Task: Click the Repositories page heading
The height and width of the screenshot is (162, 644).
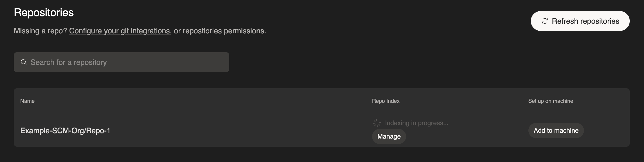Action: coord(43,12)
